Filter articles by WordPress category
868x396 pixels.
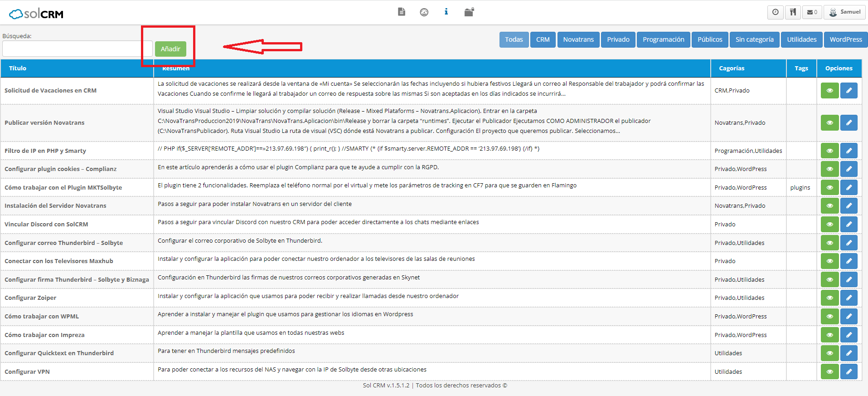coord(846,39)
